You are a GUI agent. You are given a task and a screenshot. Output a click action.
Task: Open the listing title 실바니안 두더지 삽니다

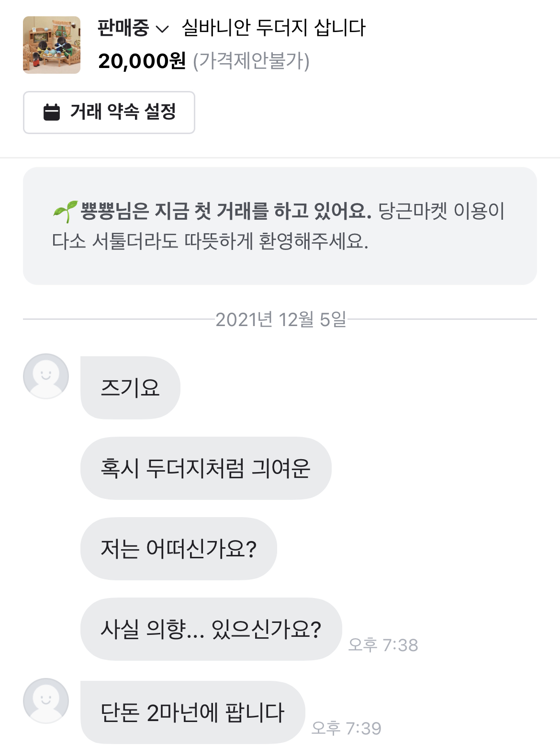pyautogui.click(x=273, y=28)
